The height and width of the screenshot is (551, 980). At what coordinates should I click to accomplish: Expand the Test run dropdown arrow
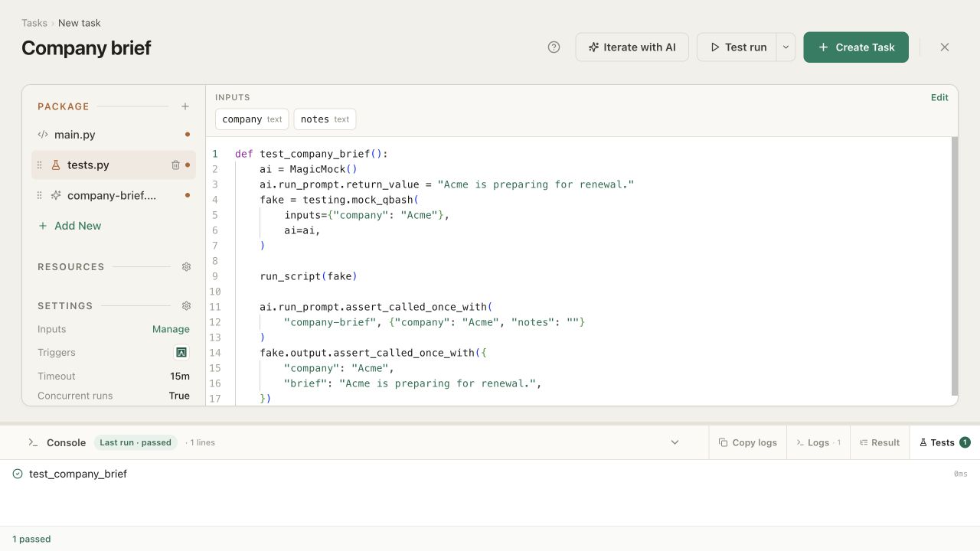786,47
